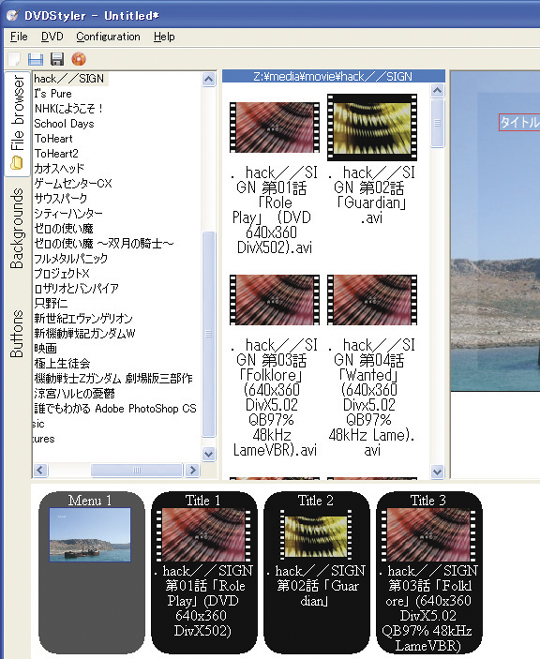Select Title 3 in the titleset bar
Screen dimensions: 540x659
[429, 572]
